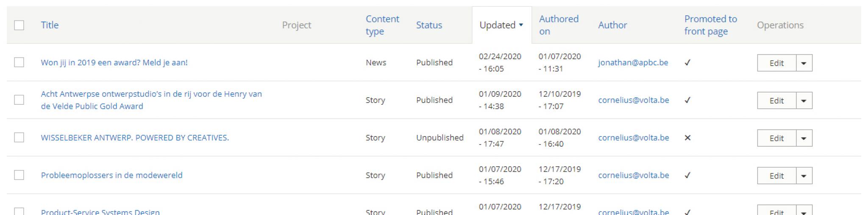This screenshot has width=868, height=215.
Task: Expand operations dropdown for 'Won jij in 2019'
Action: [x=804, y=63]
